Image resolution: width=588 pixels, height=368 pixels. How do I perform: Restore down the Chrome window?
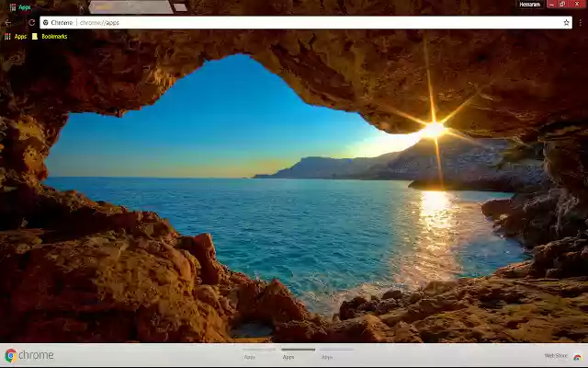coord(562,4)
